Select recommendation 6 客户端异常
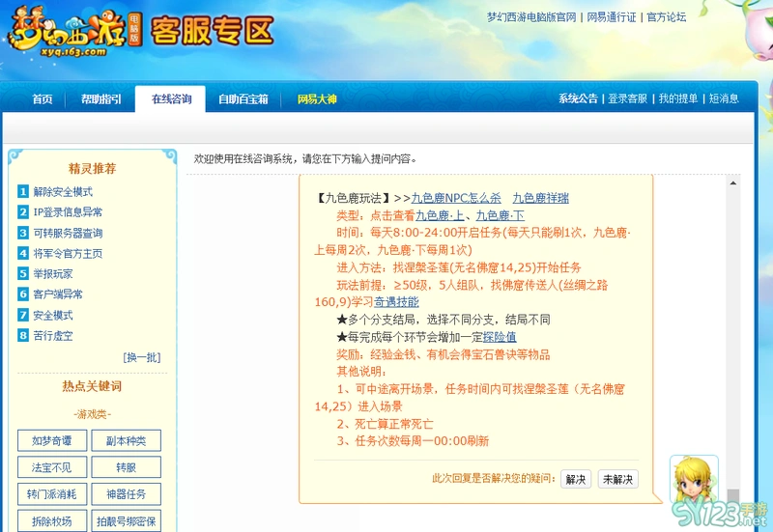This screenshot has height=532, width=773. (58, 294)
